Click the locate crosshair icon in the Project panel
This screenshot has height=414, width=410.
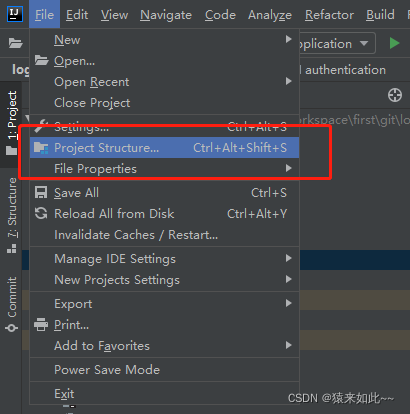(x=395, y=95)
